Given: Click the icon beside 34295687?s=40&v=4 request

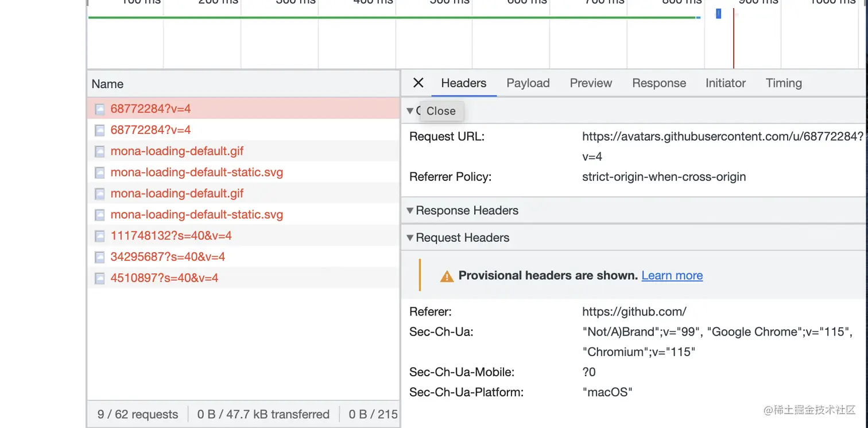Looking at the screenshot, I should tap(100, 257).
